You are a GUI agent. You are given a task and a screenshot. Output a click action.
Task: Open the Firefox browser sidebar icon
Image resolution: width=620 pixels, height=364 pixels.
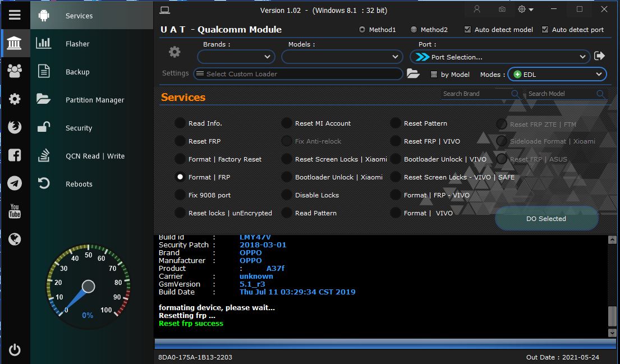click(15, 127)
